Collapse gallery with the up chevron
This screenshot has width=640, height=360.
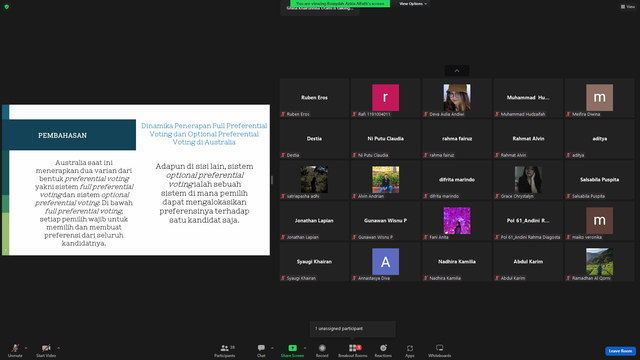pos(457,71)
